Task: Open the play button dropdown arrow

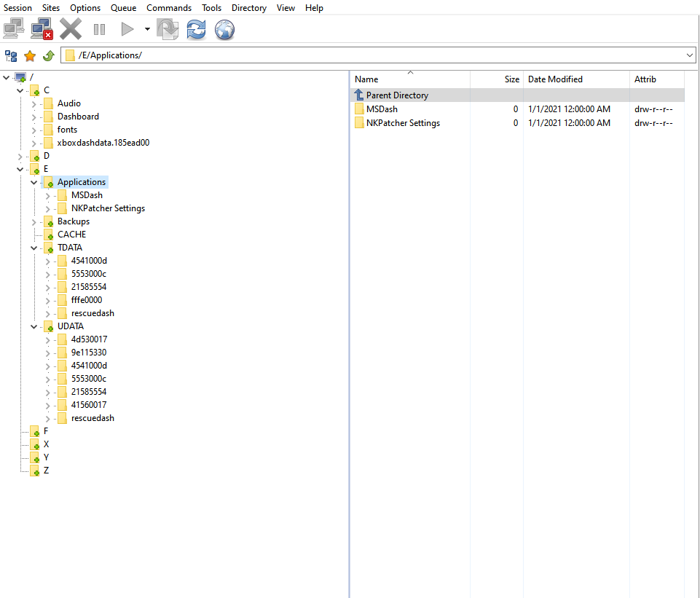Action: (x=147, y=29)
